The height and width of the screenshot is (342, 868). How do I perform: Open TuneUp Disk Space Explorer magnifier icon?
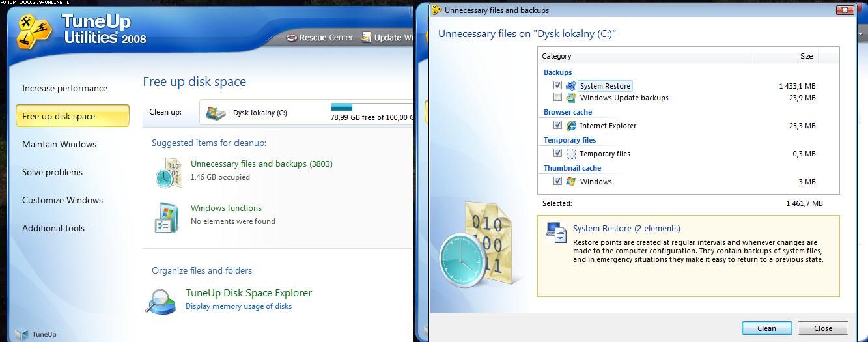(x=161, y=300)
